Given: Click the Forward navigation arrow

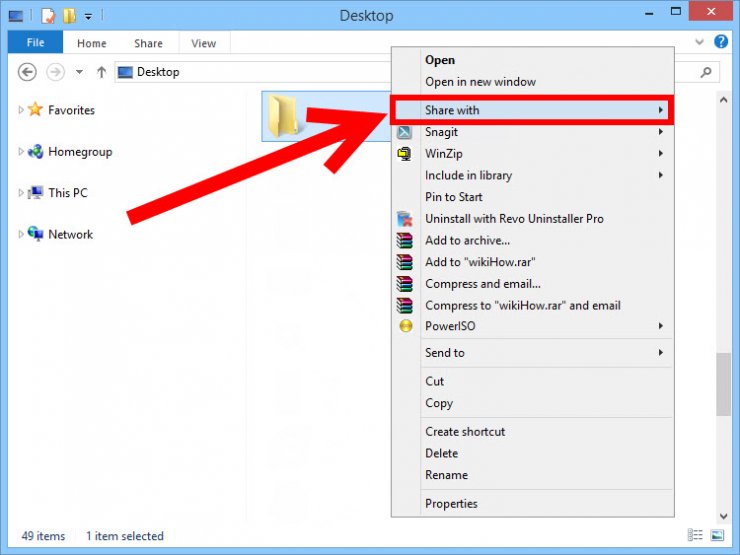Looking at the screenshot, I should (55, 72).
